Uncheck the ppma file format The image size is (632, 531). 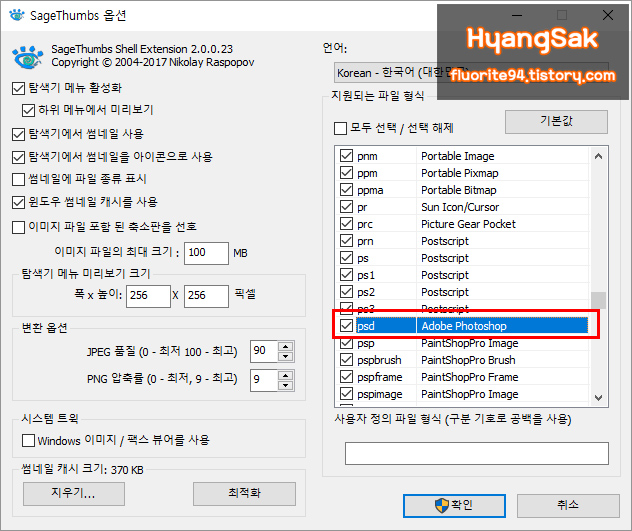(x=346, y=189)
